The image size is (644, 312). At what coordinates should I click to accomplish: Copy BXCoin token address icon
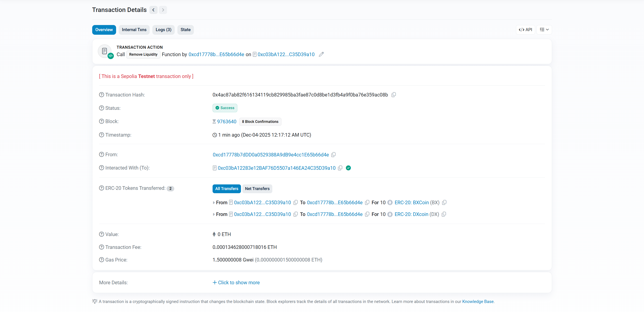click(444, 202)
